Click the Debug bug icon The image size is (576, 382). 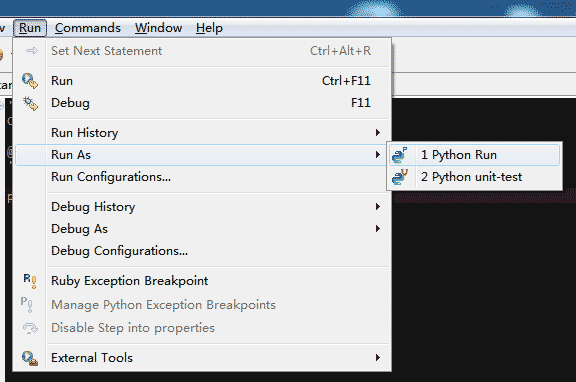pyautogui.click(x=30, y=103)
